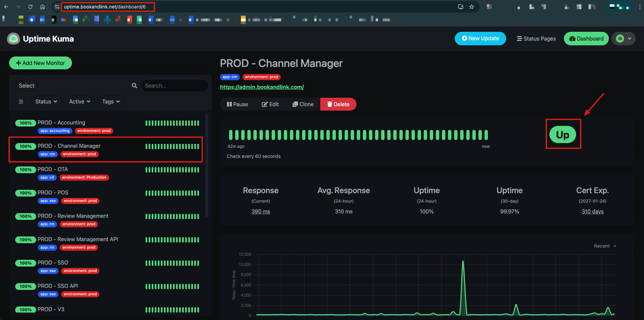Go forward with the browser forward arrow

18,7
